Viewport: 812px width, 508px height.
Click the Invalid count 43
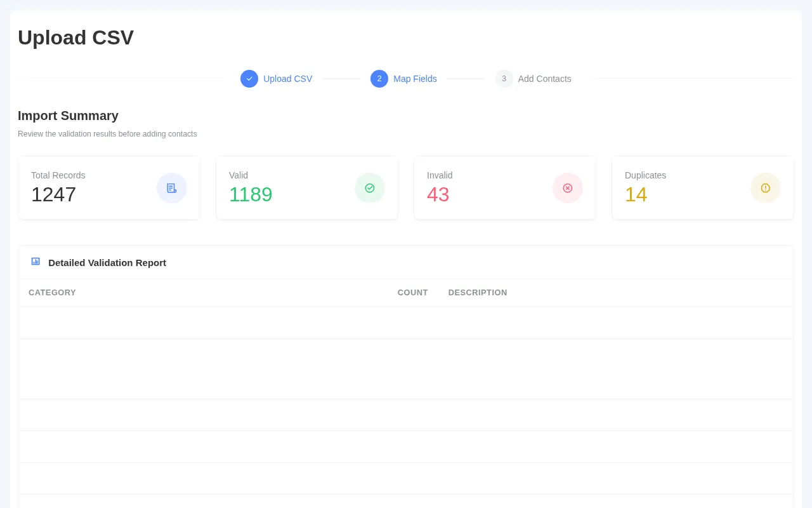438,194
